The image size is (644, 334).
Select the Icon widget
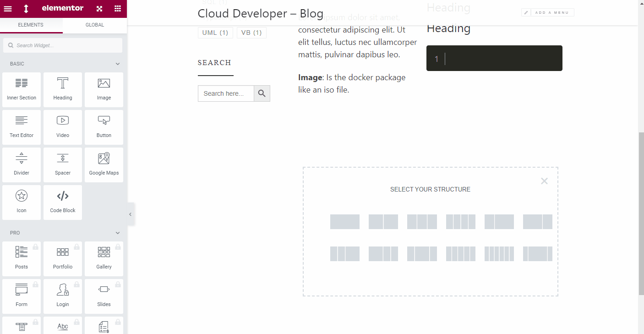[x=22, y=203]
